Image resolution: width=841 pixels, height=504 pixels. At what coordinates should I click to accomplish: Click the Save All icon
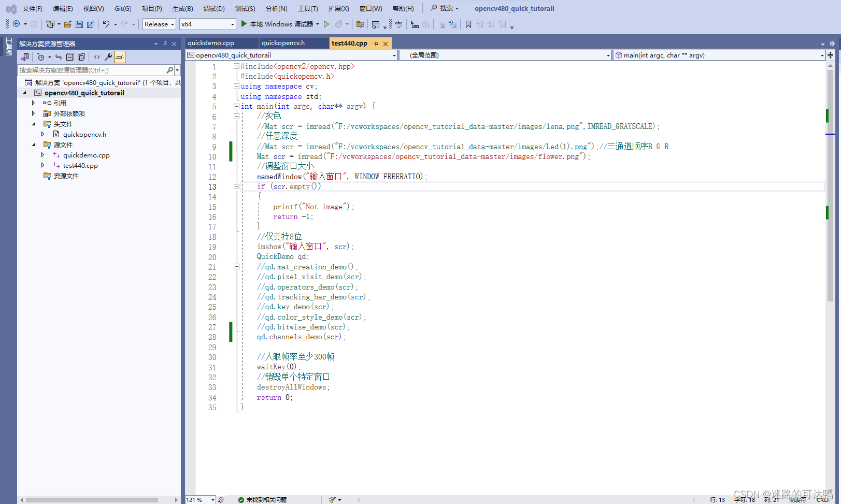point(91,24)
